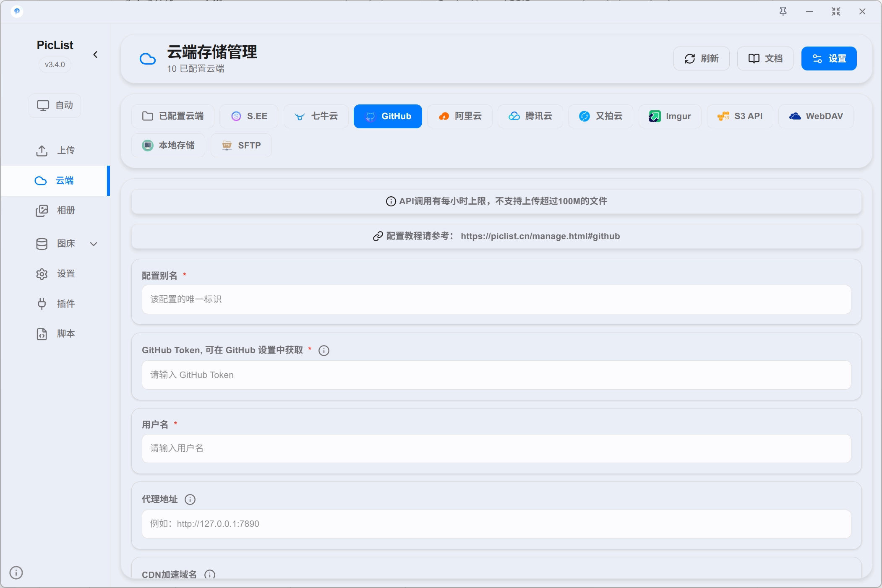
Task: Click the v3.4.0 version badge
Action: (55, 65)
